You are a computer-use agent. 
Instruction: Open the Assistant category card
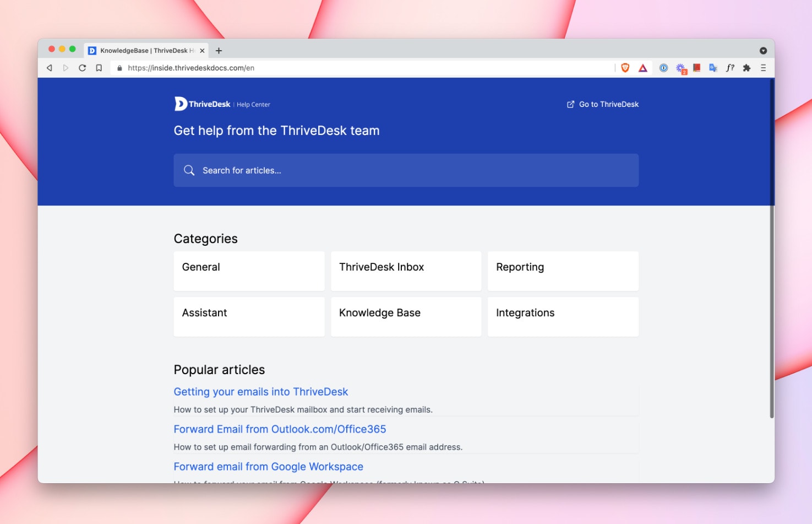(249, 317)
